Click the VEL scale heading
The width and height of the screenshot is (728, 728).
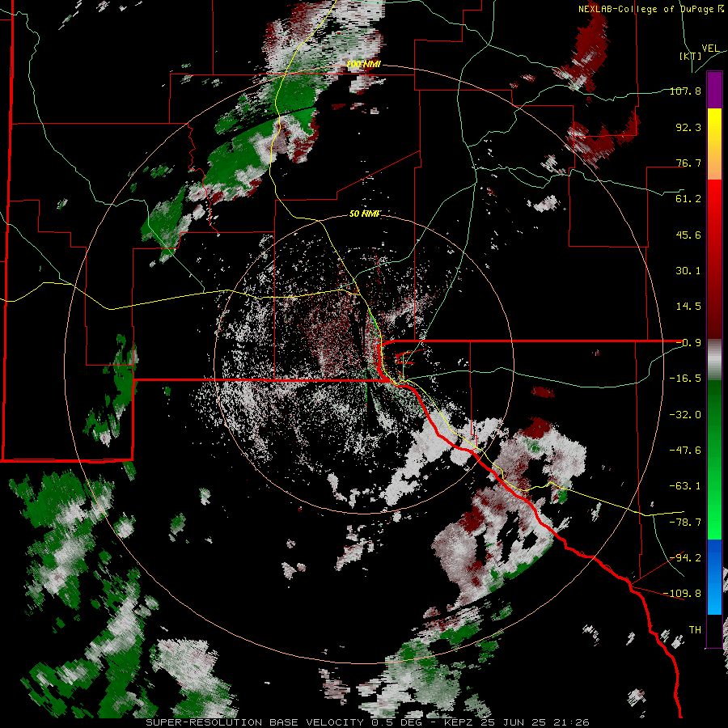tap(710, 49)
